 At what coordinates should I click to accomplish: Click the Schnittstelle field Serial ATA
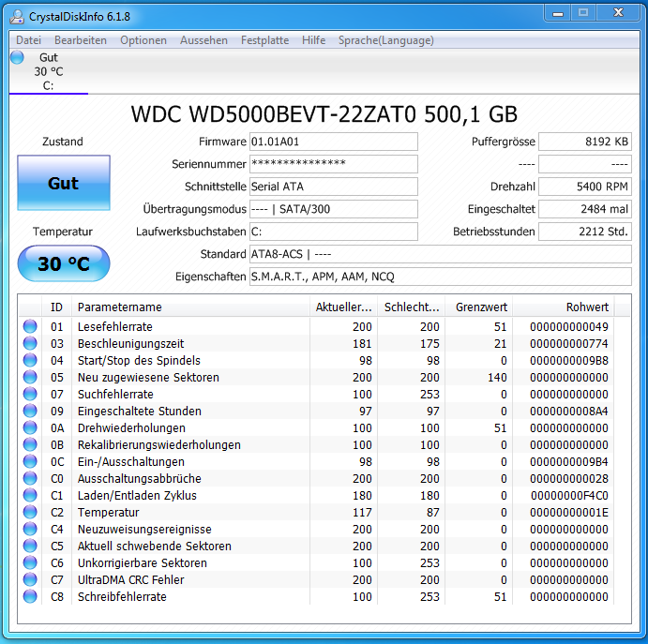pyautogui.click(x=334, y=187)
